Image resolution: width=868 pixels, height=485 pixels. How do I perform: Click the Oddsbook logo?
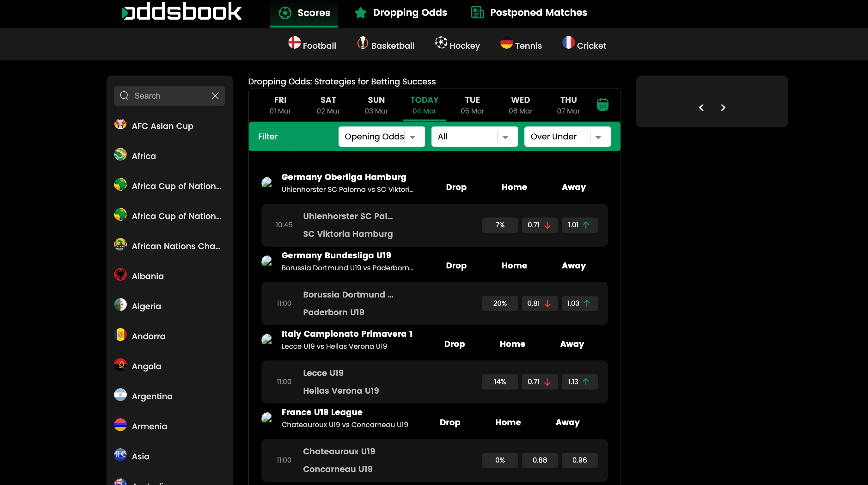point(182,12)
